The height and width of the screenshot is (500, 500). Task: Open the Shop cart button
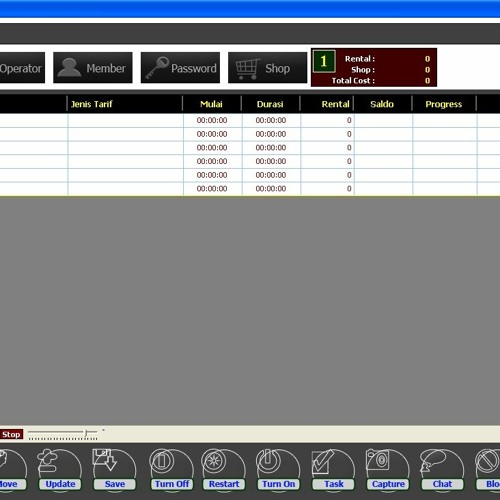pos(267,68)
